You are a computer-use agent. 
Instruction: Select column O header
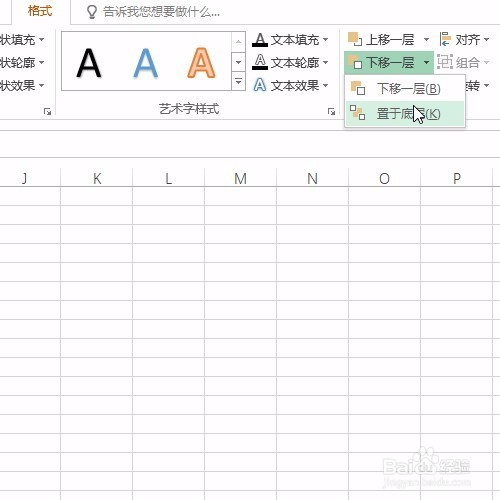pyautogui.click(x=385, y=178)
